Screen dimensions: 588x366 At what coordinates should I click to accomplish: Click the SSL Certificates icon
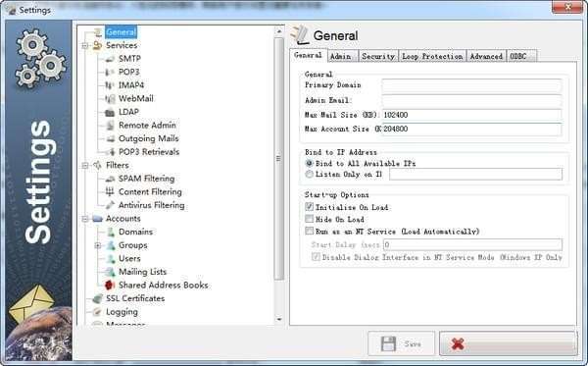pos(97,299)
